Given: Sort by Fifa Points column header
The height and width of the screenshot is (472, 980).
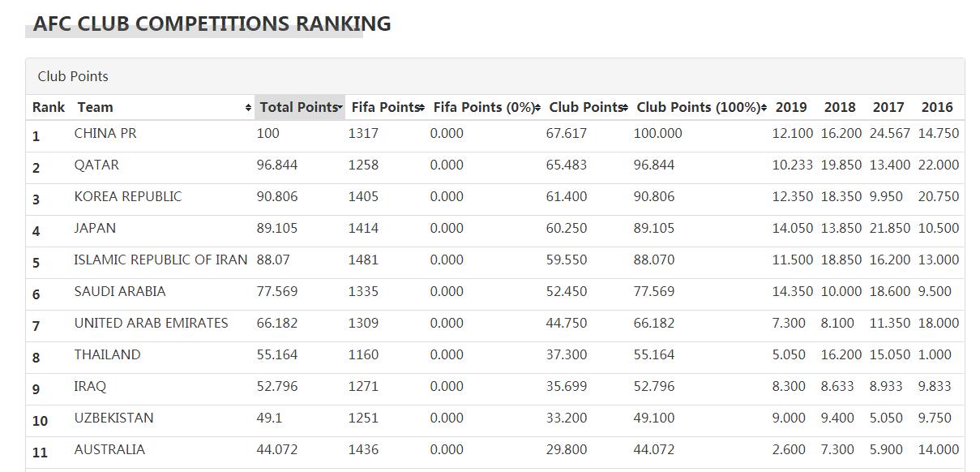Looking at the screenshot, I should click(387, 107).
